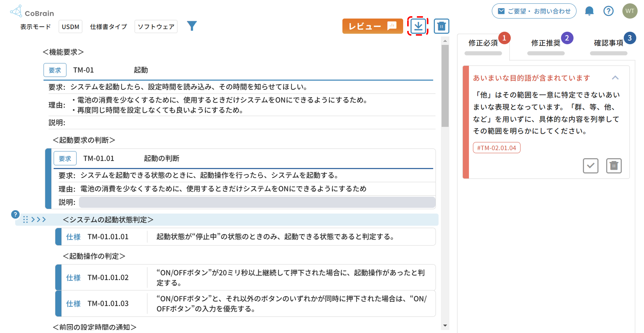Click the あいまいな目的語が含まれています comment title

pyautogui.click(x=532, y=78)
